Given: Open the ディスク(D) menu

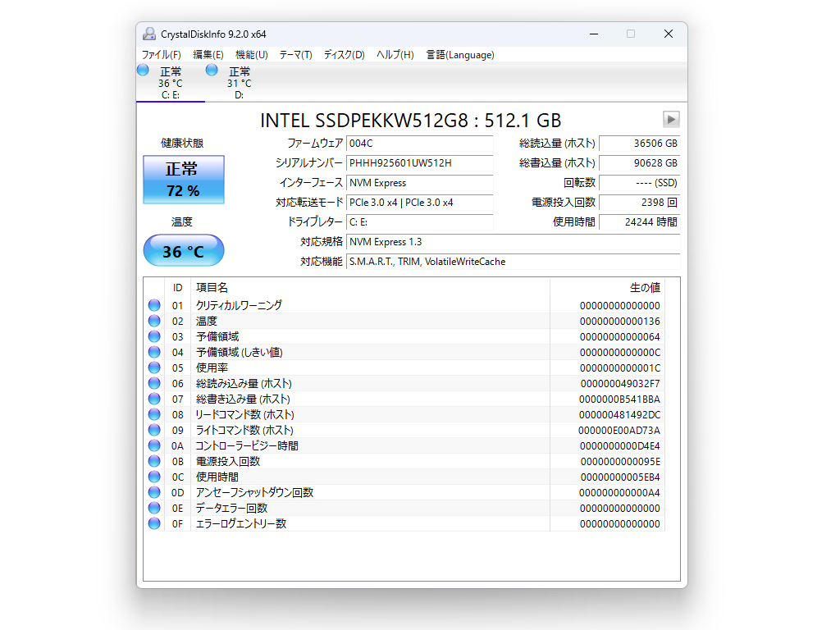Looking at the screenshot, I should click(x=344, y=55).
